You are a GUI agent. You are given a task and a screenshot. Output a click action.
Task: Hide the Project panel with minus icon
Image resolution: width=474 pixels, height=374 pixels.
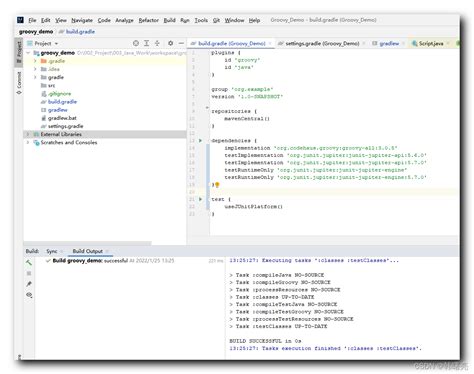pyautogui.click(x=181, y=43)
